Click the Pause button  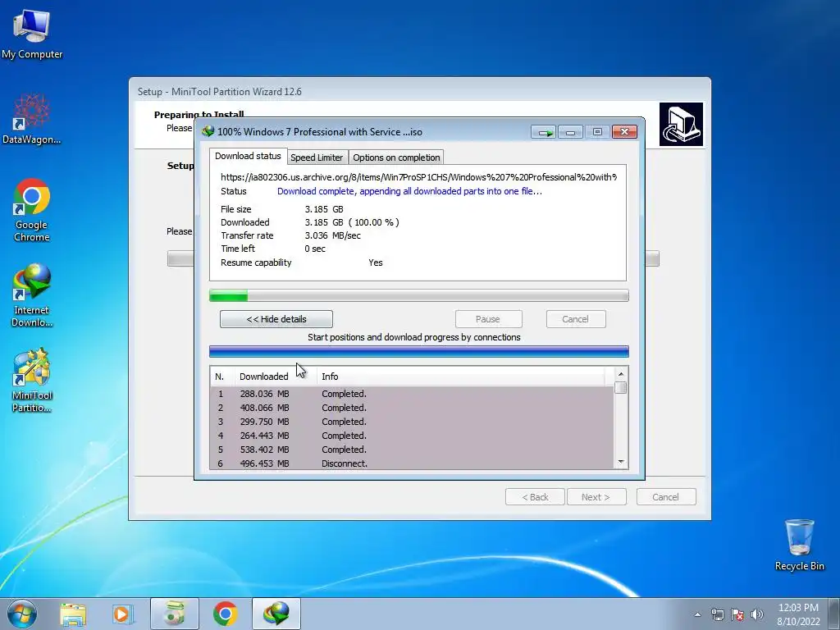tap(488, 319)
